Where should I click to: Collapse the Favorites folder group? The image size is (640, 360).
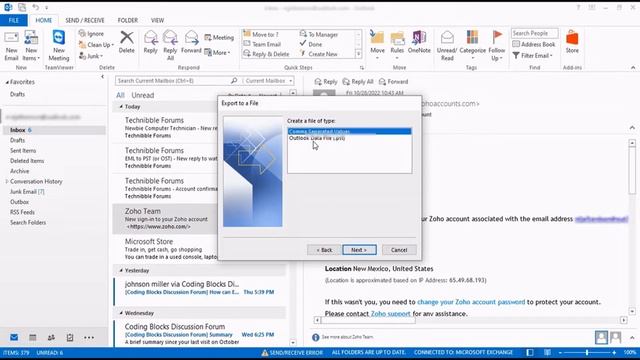point(7,82)
